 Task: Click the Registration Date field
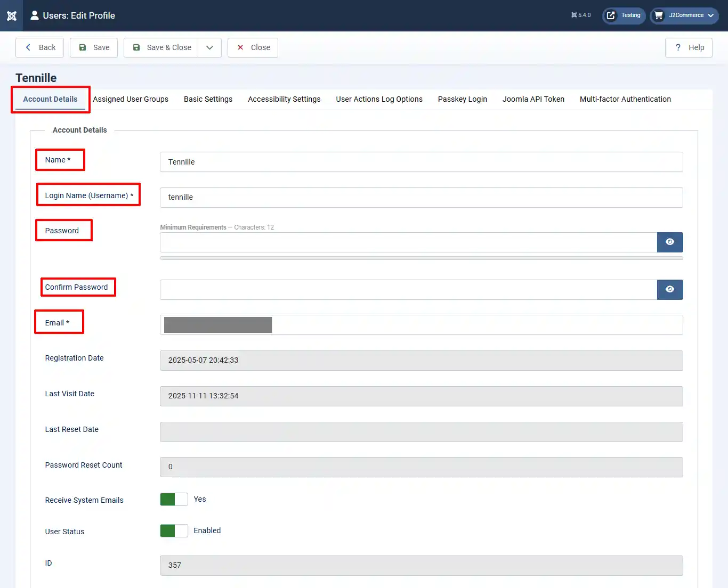pos(421,361)
